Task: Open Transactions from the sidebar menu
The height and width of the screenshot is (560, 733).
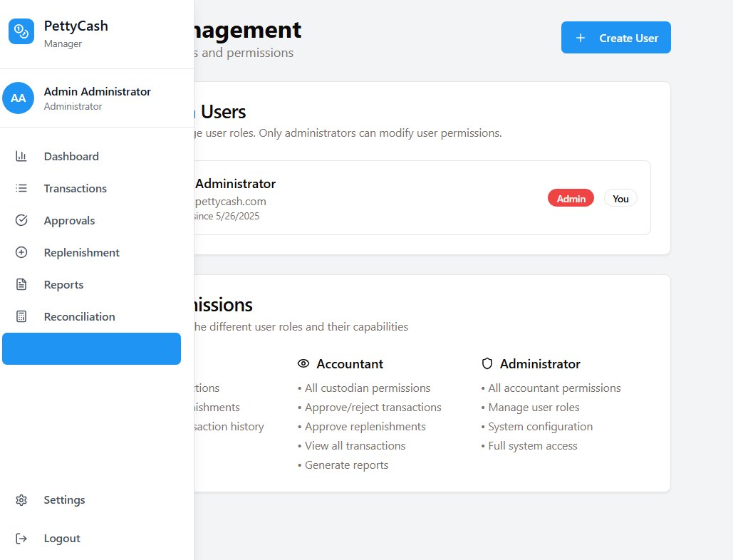Action: point(75,189)
